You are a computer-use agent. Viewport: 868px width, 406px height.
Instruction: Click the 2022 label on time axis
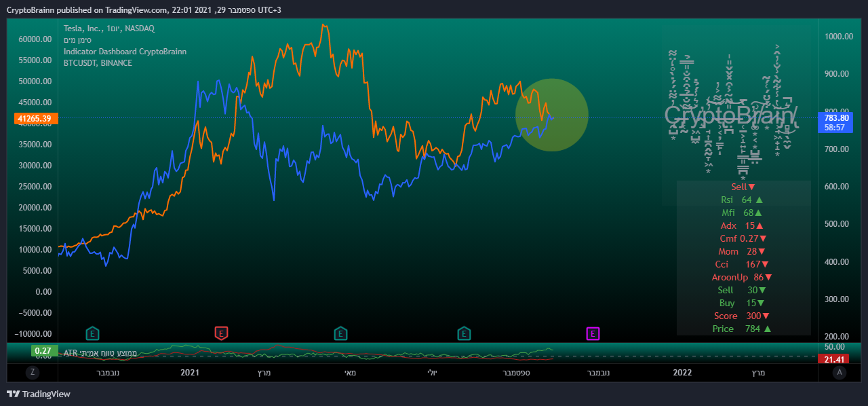[682, 372]
